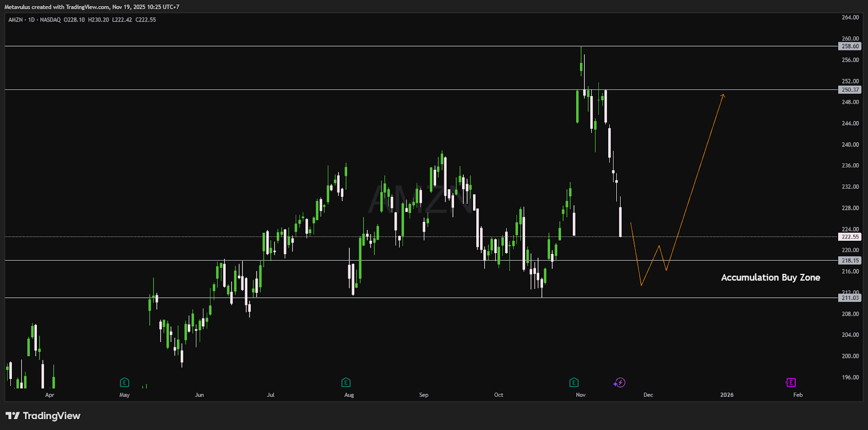The image size is (868, 430).
Task: Click the 1D interval in the legend
Action: pyautogui.click(x=31, y=20)
